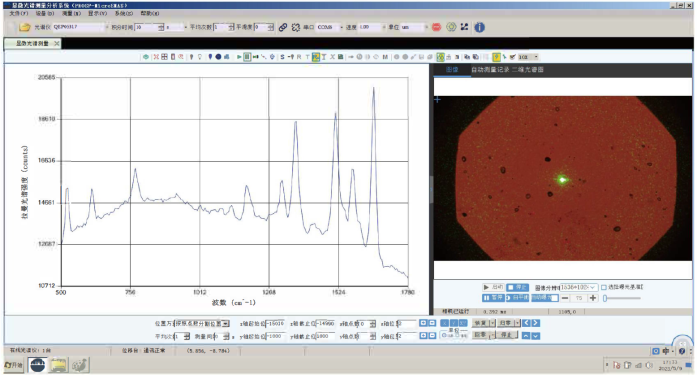Click the stage move-down arrow button

[536, 336]
